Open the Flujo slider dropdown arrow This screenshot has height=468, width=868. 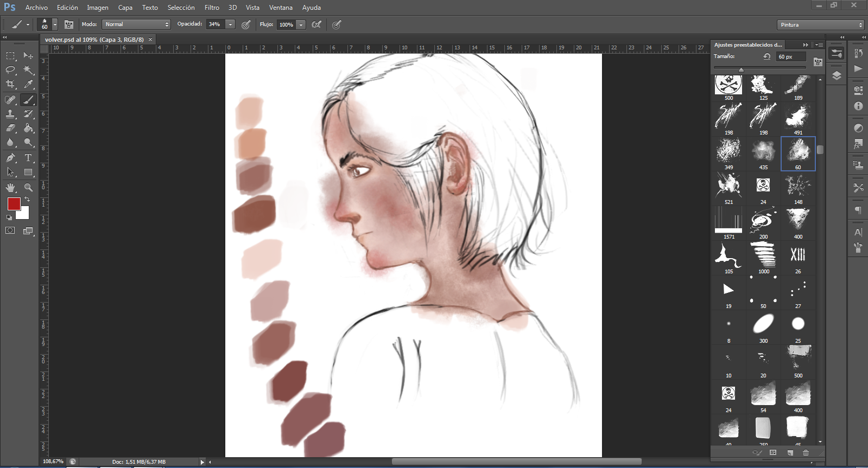pos(301,24)
